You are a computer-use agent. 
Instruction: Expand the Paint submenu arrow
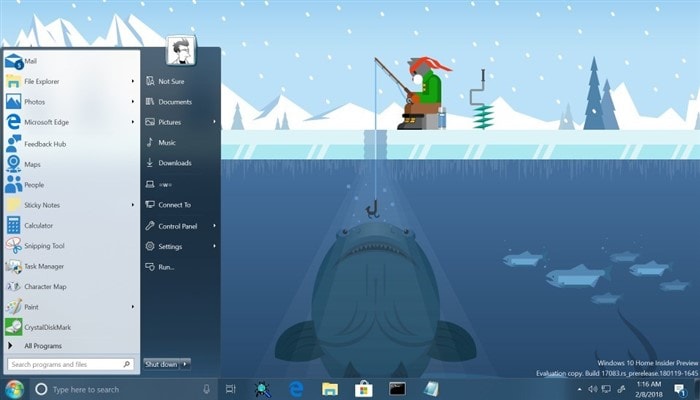click(133, 307)
